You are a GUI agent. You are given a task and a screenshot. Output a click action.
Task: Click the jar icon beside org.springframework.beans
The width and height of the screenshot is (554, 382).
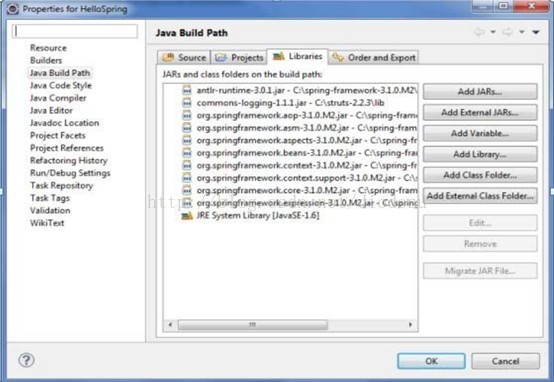click(x=187, y=153)
